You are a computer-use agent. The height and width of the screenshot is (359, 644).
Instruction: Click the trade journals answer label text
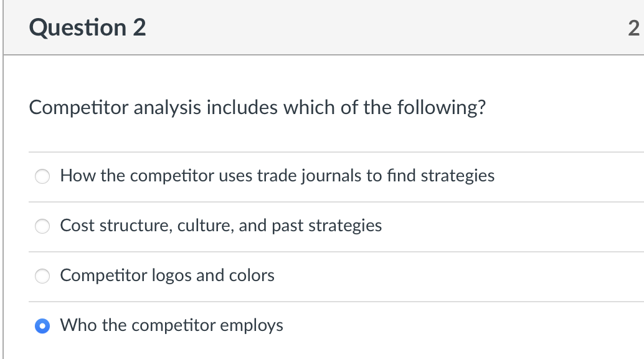277,176
